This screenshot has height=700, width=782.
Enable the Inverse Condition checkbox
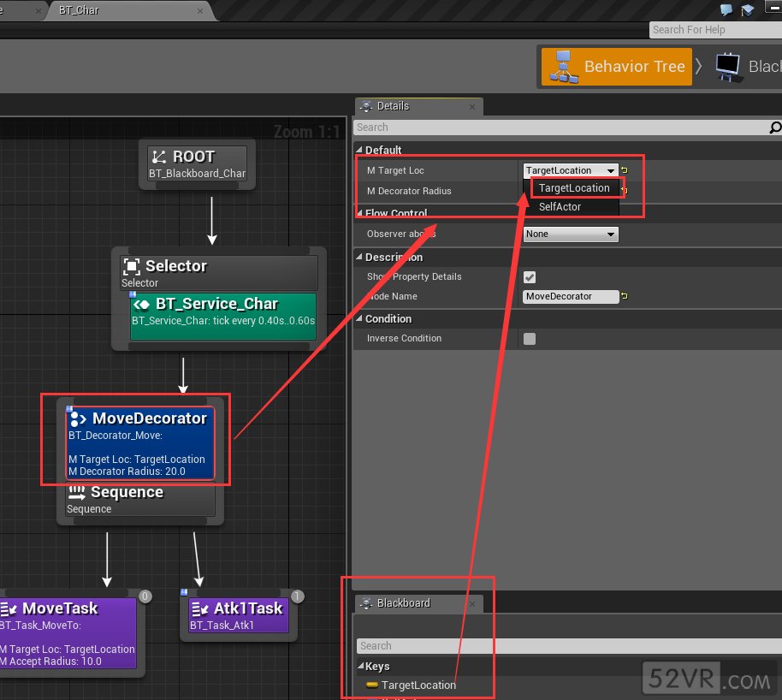click(530, 339)
